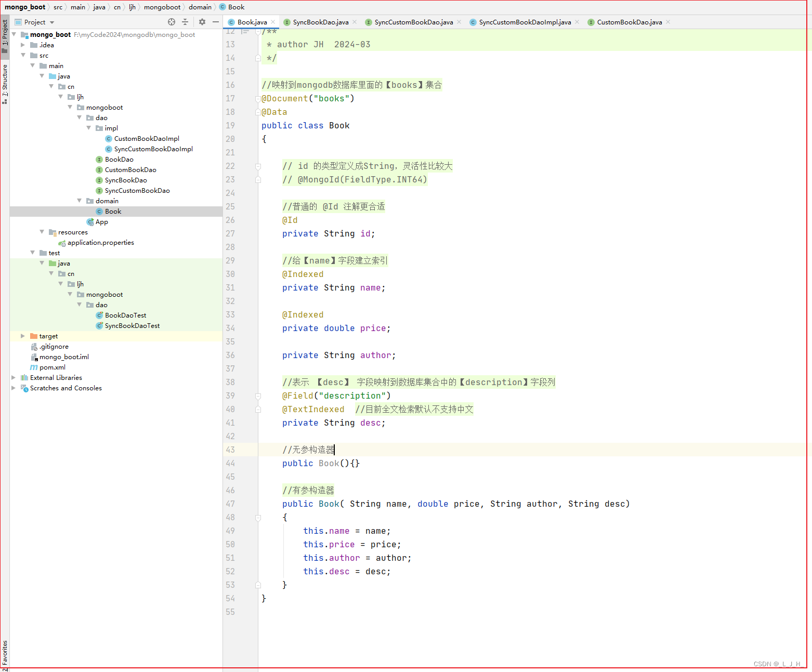Click domain in the breadcrumb bar
This screenshot has height=672, width=812.
click(200, 7)
